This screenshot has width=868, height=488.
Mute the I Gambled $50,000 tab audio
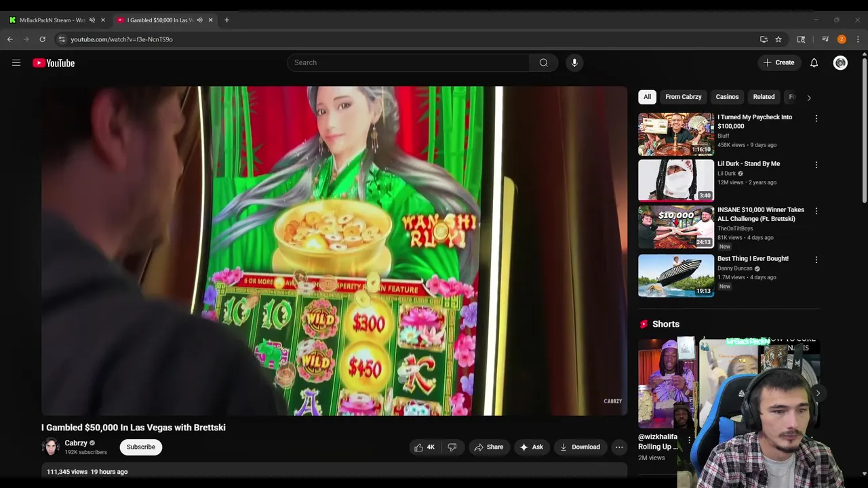[199, 20]
